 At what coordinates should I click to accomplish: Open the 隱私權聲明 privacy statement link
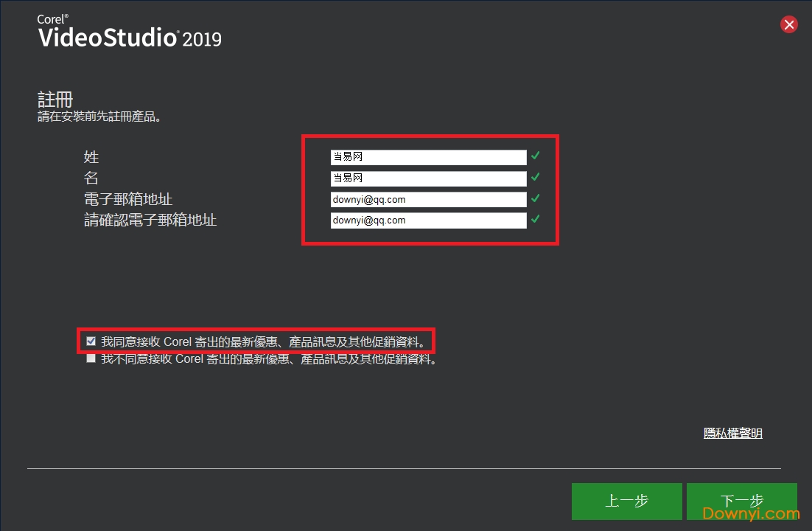point(732,433)
